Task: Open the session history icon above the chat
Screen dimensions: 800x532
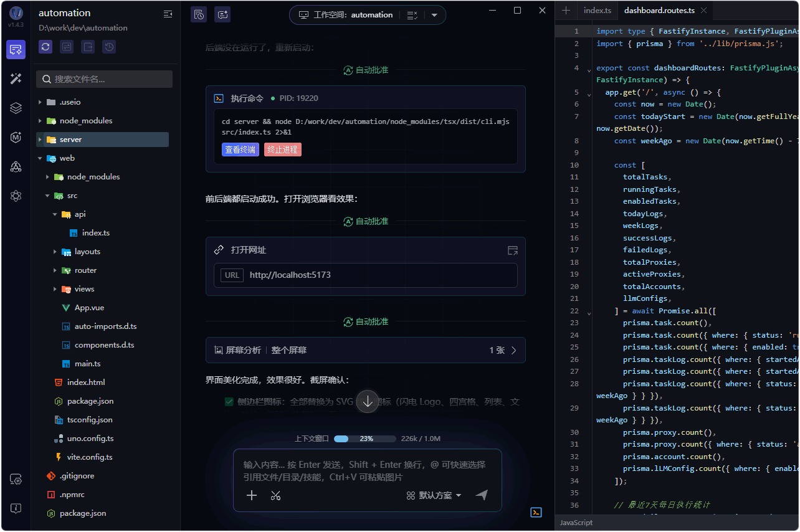Action: click(x=199, y=14)
